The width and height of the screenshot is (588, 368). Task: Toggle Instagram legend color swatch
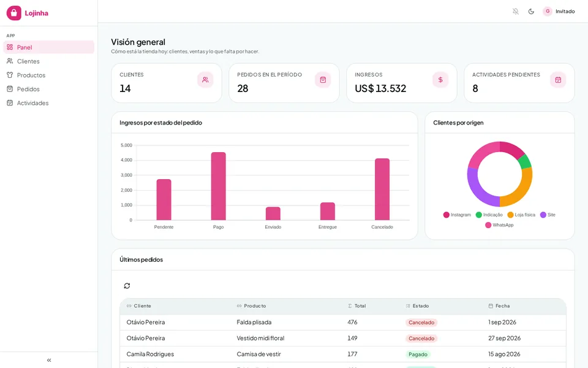[447, 215]
